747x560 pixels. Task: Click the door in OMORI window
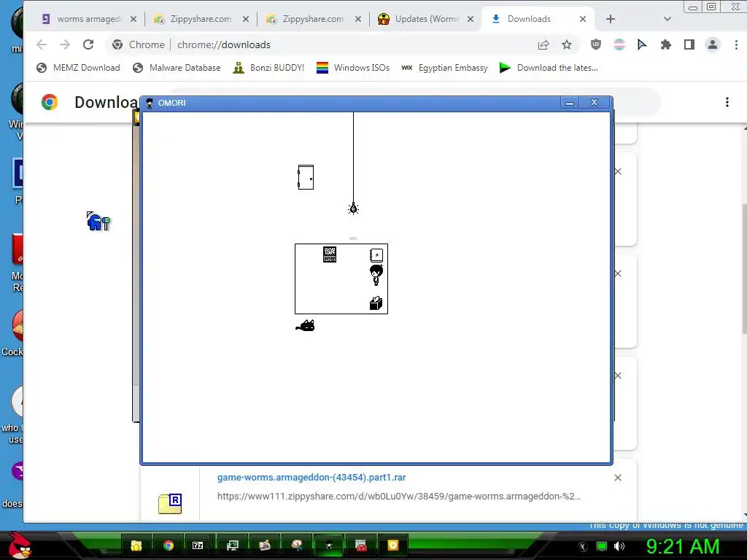[306, 177]
